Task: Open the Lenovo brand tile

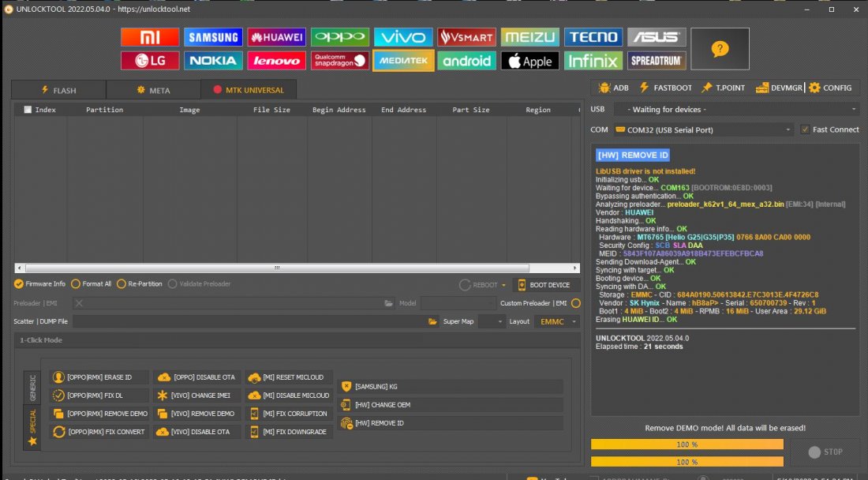Action: [277, 60]
